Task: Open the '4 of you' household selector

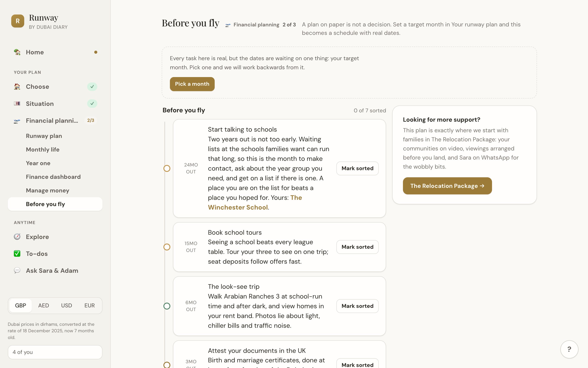Action: (x=55, y=352)
